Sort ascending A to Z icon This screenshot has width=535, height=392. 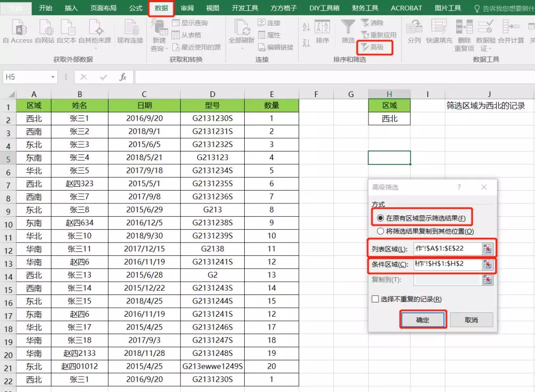pos(306,27)
